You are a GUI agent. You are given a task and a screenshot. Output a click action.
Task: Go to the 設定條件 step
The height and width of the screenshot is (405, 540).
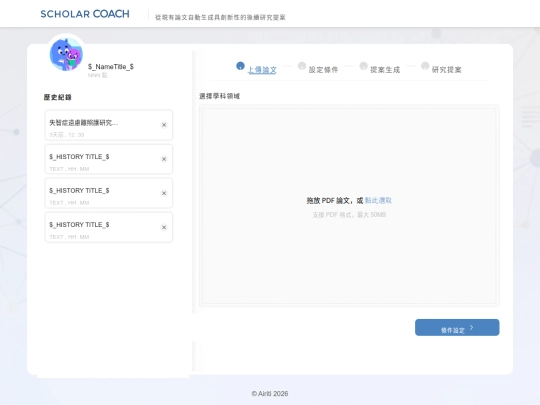pyautogui.click(x=318, y=68)
